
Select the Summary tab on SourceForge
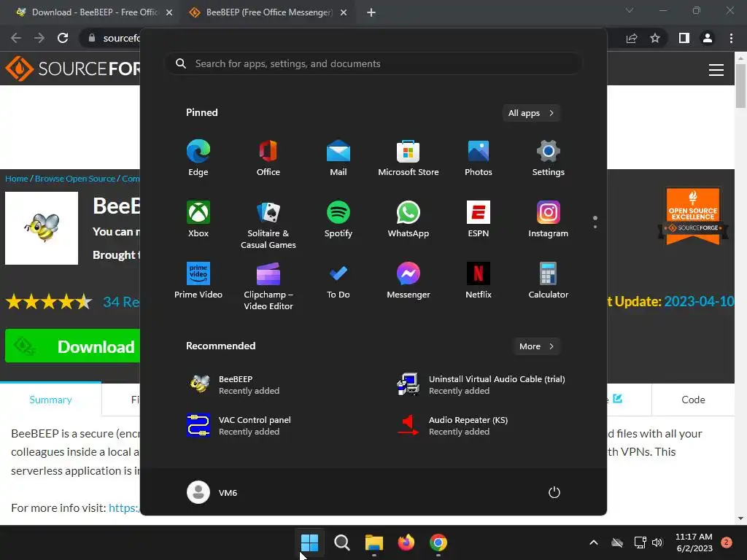[50, 400]
